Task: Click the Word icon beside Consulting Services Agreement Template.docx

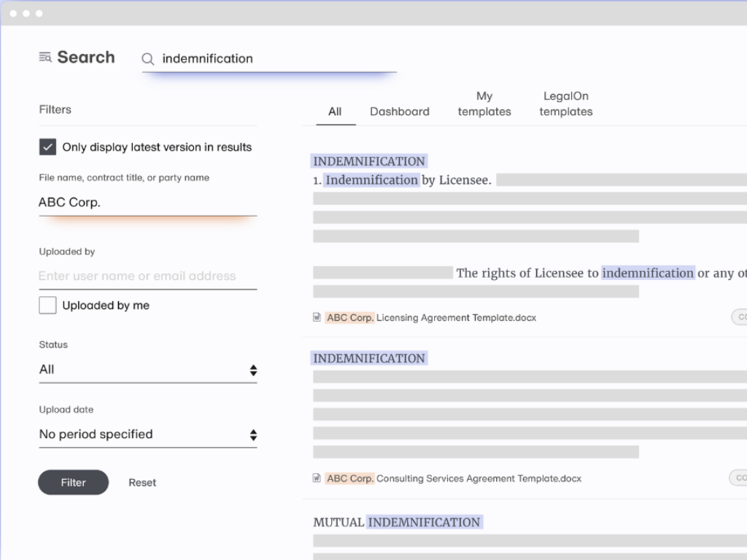Action: 317,478
